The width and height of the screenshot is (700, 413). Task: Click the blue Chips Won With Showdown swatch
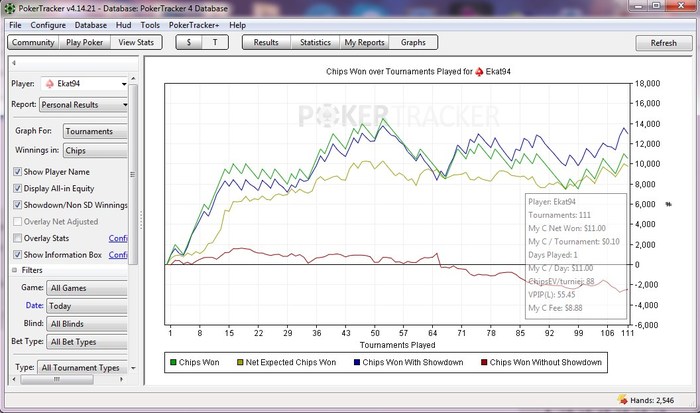357,362
